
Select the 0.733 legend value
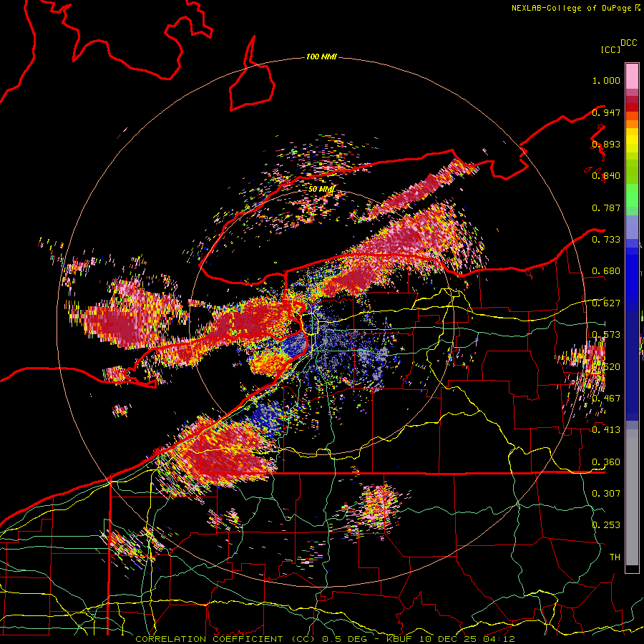(606, 239)
